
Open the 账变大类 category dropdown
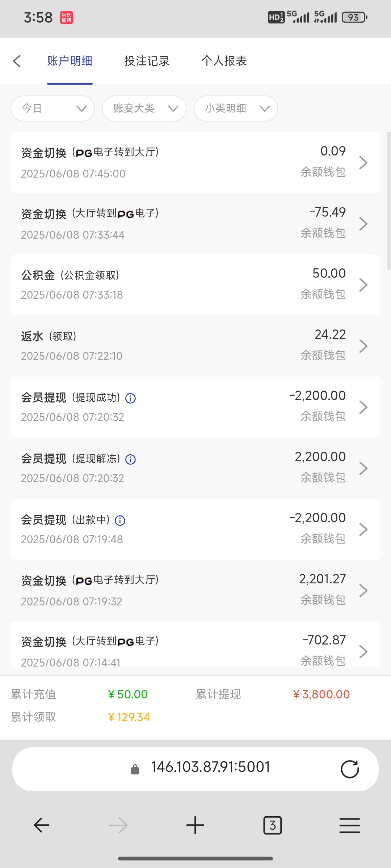pos(144,109)
